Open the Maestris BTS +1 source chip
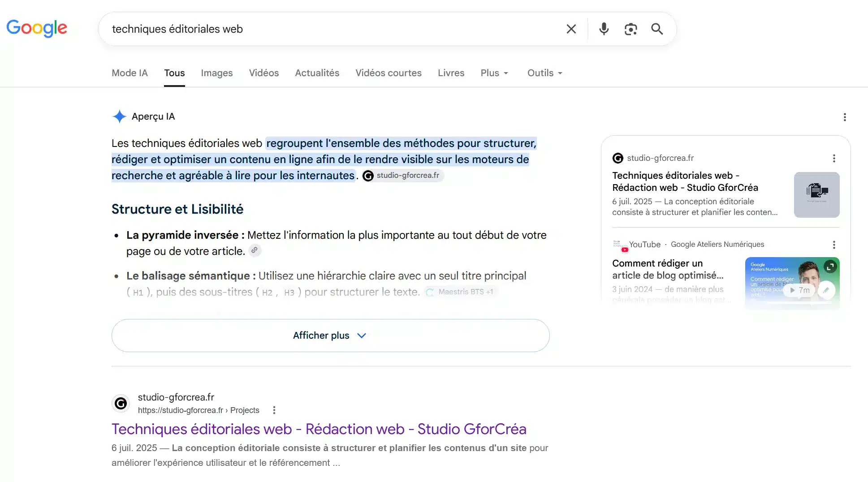 coord(461,292)
